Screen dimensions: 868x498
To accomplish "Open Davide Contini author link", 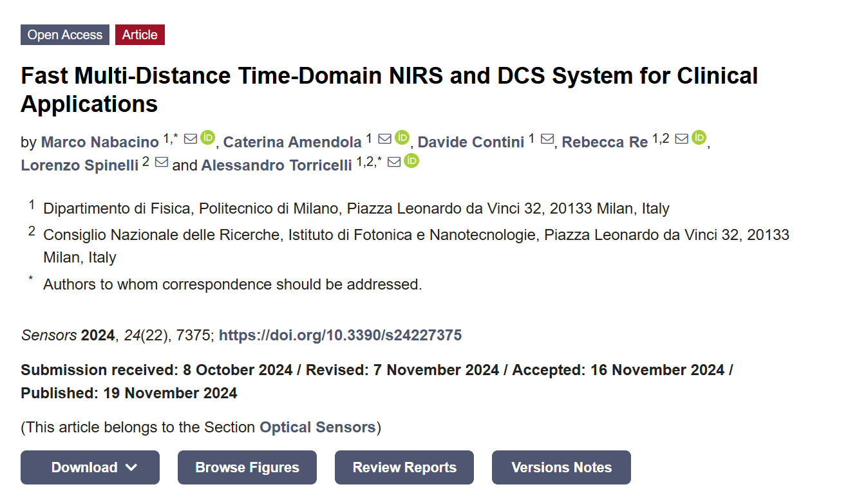I will click(471, 142).
